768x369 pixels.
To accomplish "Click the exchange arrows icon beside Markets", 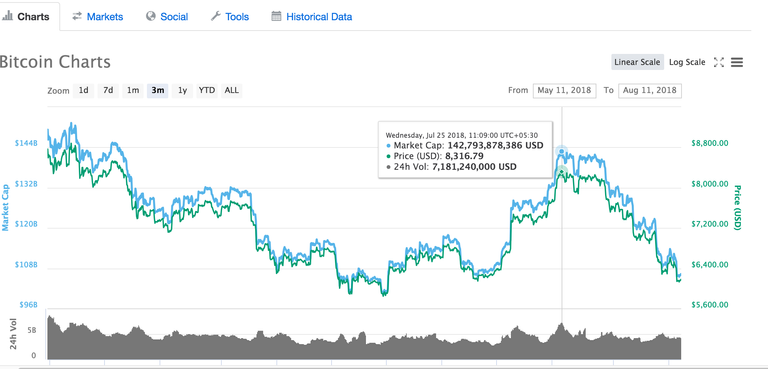I will coord(77,17).
